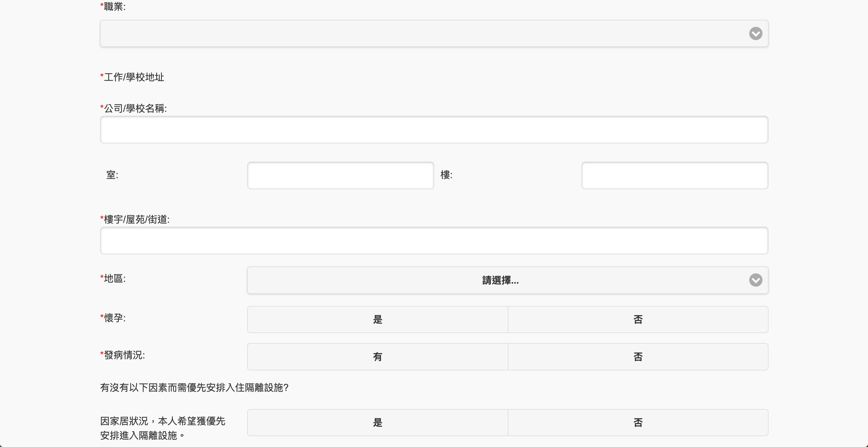Focus the 室 room input field
This screenshot has height=447, width=868.
coord(340,175)
